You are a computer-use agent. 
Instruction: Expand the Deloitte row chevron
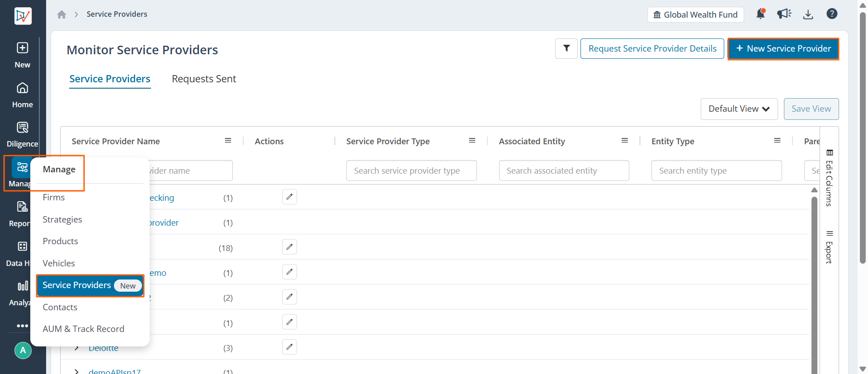pos(77,348)
